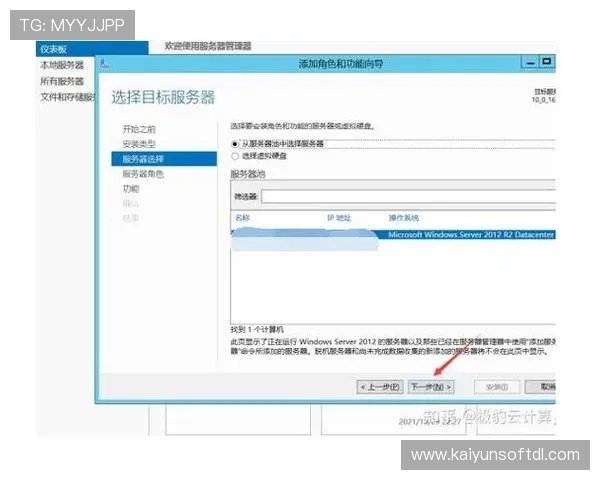
Task: Open 文件和存储服务 in Server Manager sidebar
Action: pyautogui.click(x=67, y=97)
